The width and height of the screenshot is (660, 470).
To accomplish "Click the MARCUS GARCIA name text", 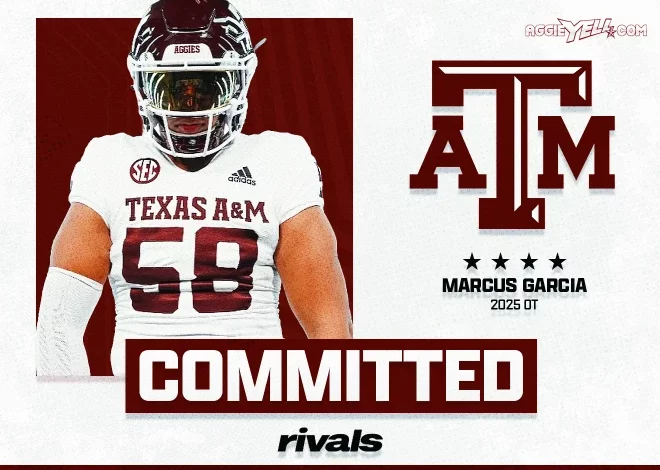I will coord(514,286).
